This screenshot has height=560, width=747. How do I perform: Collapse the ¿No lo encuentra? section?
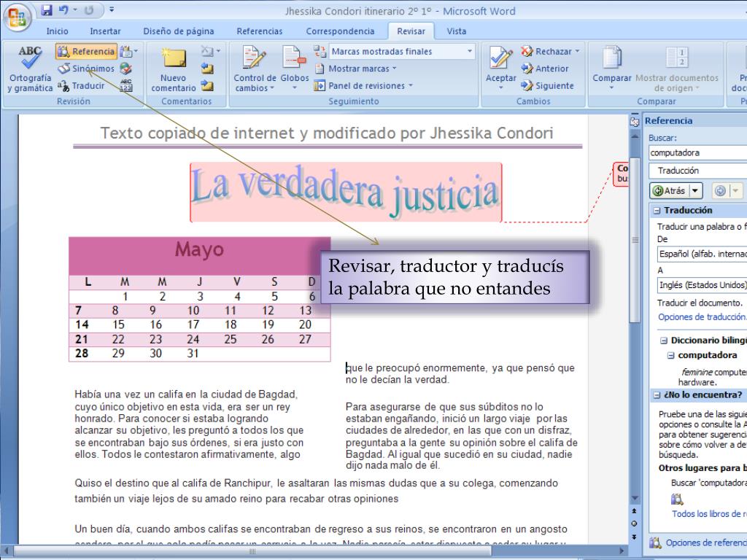(x=657, y=394)
